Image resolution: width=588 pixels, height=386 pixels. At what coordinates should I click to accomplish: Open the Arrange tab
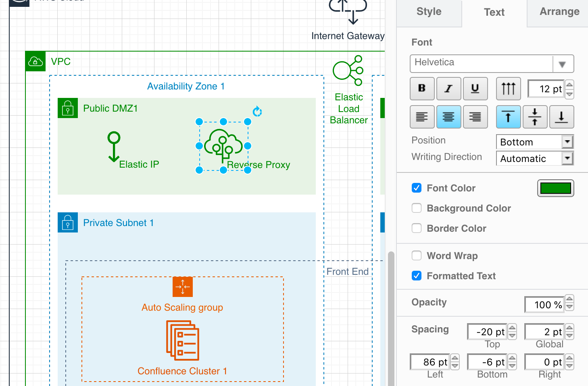tap(559, 12)
